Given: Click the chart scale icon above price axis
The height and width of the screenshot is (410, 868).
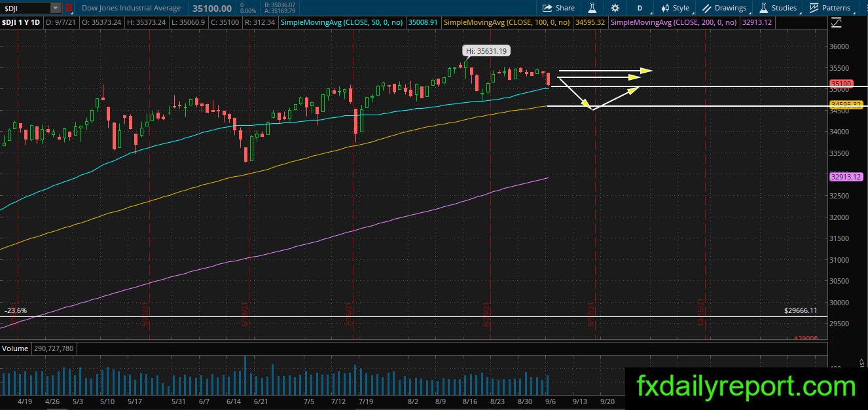Looking at the screenshot, I should tap(836, 22).
